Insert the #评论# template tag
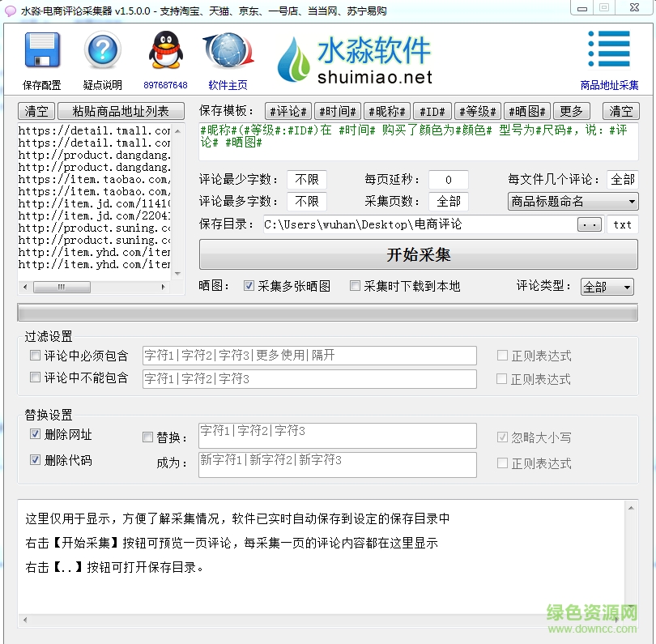This screenshot has width=656, height=644. tap(288, 111)
